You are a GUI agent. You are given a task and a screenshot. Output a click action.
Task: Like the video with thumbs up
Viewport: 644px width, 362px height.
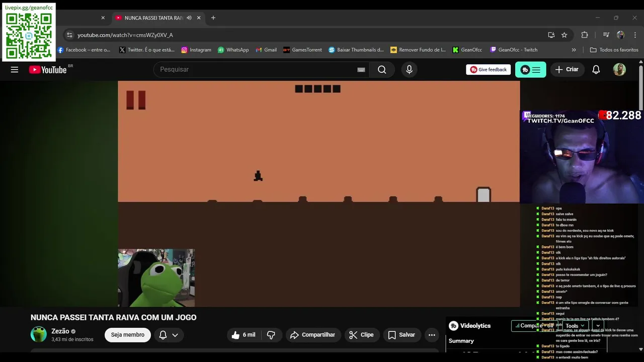244,335
